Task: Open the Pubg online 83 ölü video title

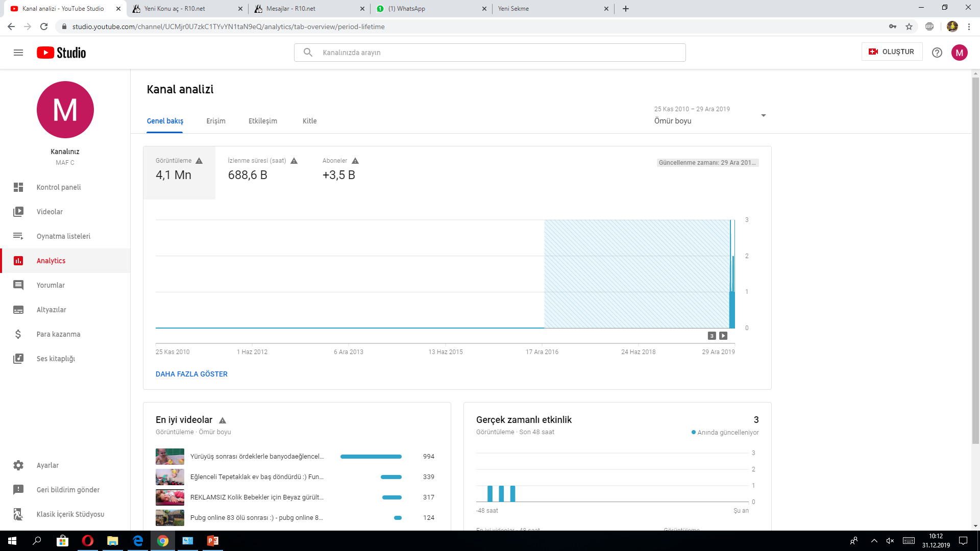Action: coord(257,518)
